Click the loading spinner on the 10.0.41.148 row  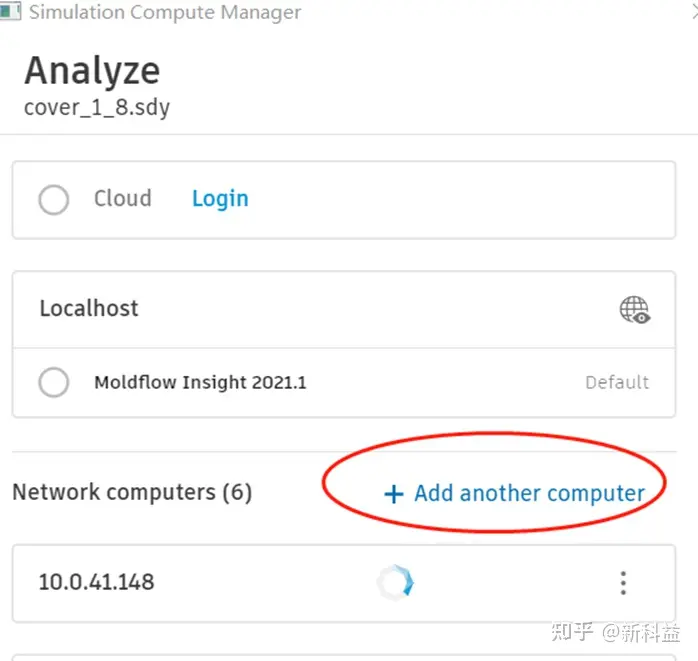[395, 583]
